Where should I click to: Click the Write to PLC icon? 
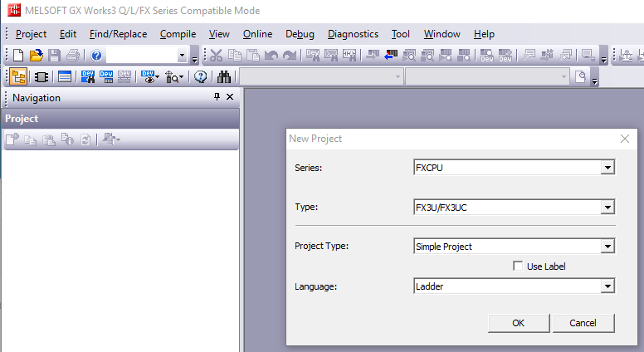coord(373,55)
